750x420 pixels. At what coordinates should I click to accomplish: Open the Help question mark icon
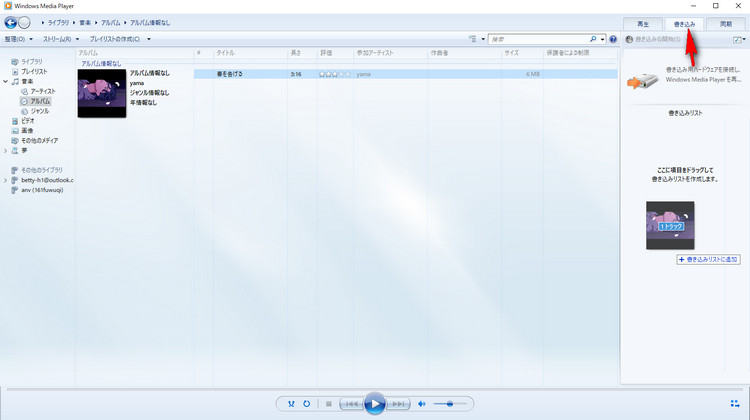613,39
